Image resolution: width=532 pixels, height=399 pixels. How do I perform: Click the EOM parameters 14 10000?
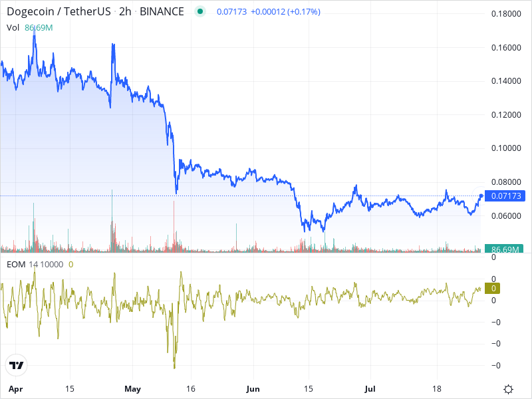pos(46,264)
